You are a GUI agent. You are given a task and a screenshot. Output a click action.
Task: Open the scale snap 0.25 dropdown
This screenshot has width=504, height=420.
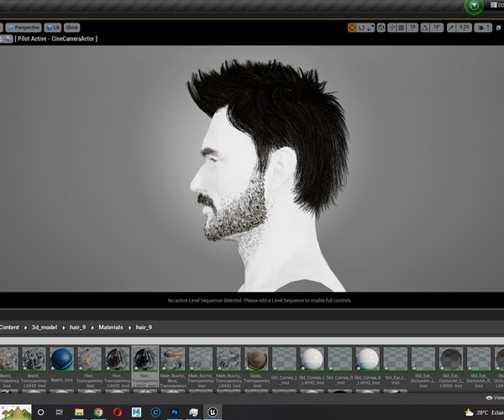click(464, 28)
